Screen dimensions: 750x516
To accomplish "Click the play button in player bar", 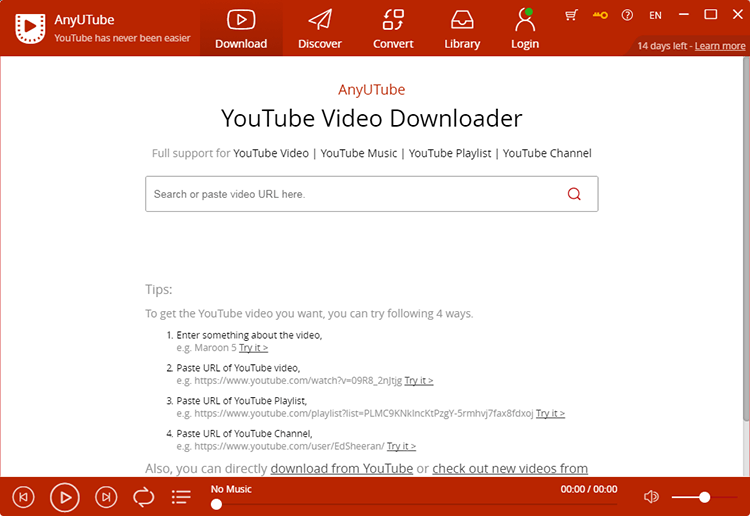I will point(65,497).
